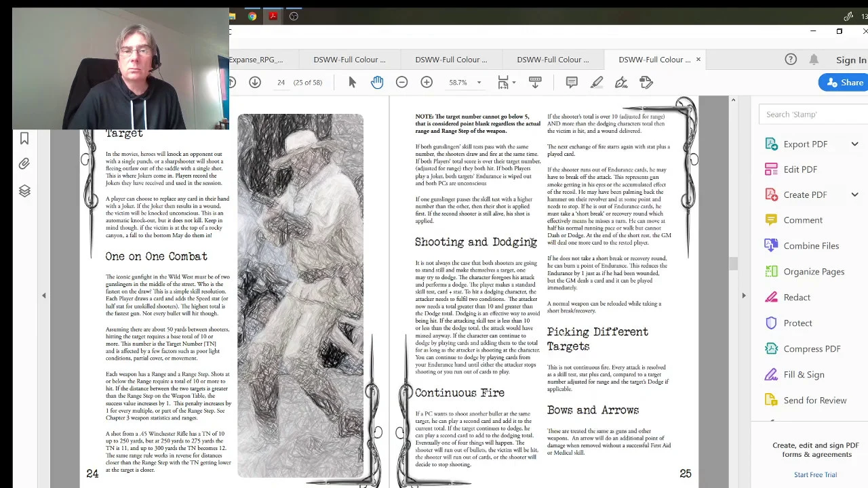Open Chrome from the taskbar
This screenshot has width=868, height=488.
click(252, 16)
